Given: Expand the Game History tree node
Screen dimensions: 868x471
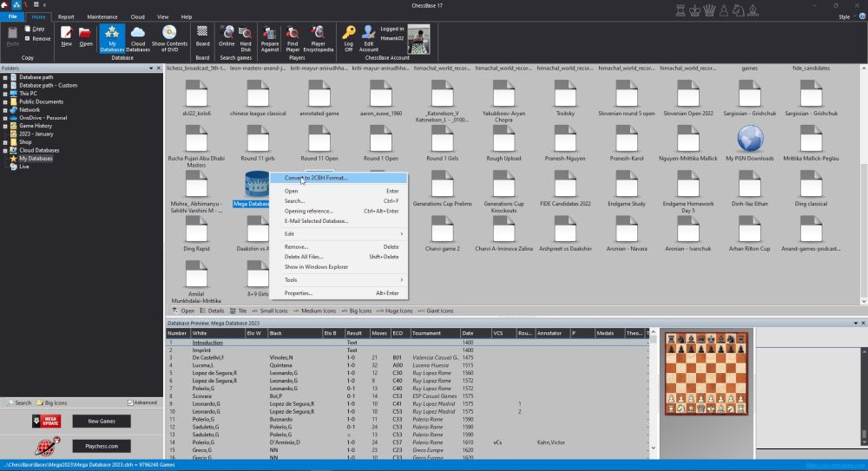Looking at the screenshot, I should (5, 126).
